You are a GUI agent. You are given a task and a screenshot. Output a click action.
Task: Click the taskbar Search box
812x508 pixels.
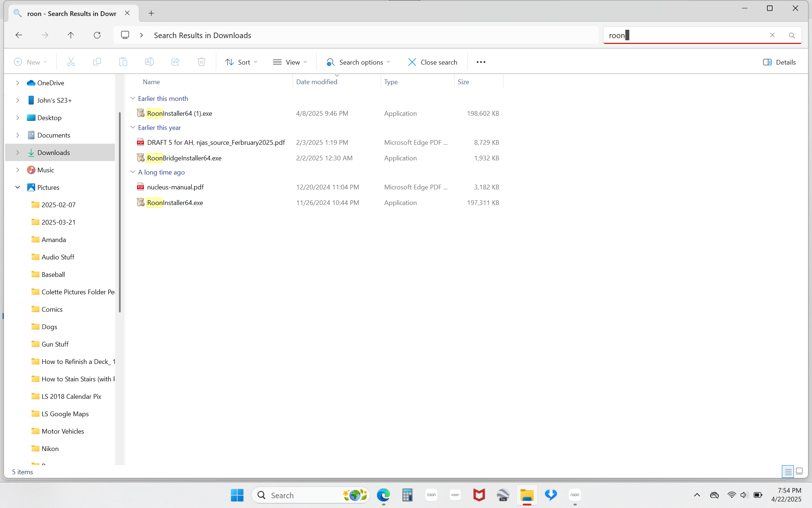pyautogui.click(x=310, y=495)
